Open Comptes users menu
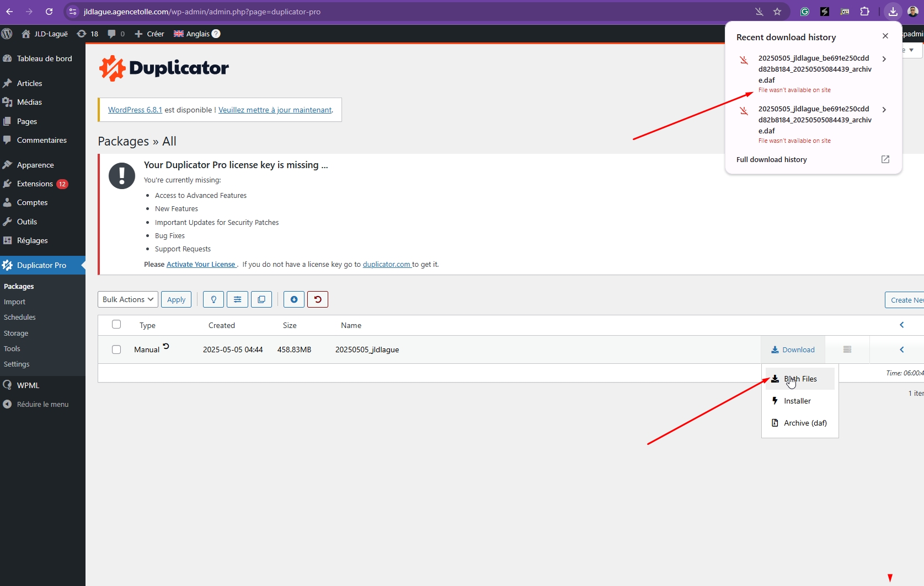 coord(42,202)
